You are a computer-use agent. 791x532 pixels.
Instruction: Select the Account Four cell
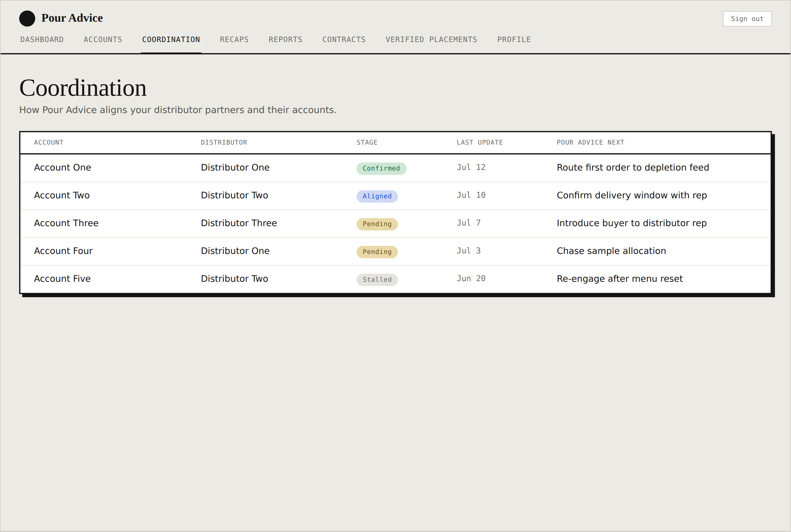click(x=63, y=251)
